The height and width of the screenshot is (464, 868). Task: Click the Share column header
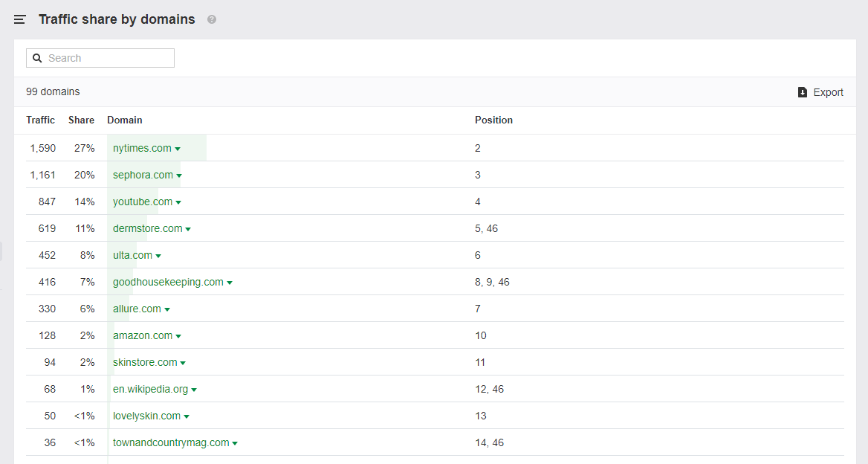(x=82, y=120)
